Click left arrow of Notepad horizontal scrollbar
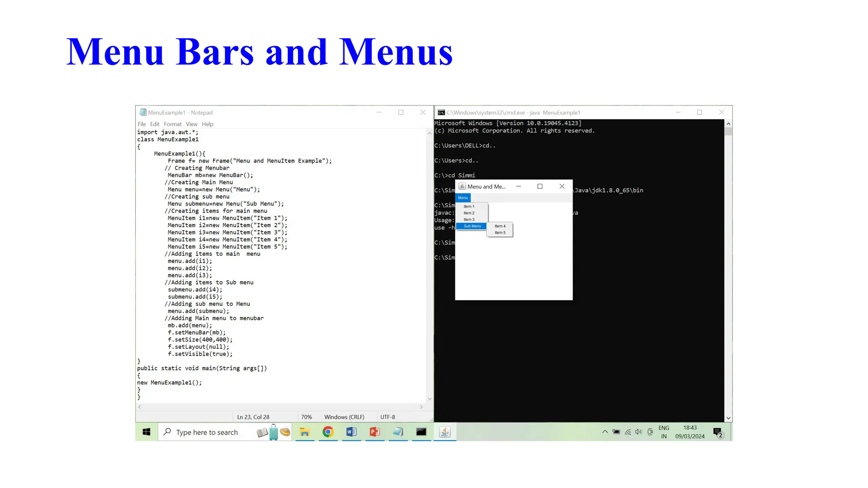This screenshot has width=868, height=488. (139, 407)
